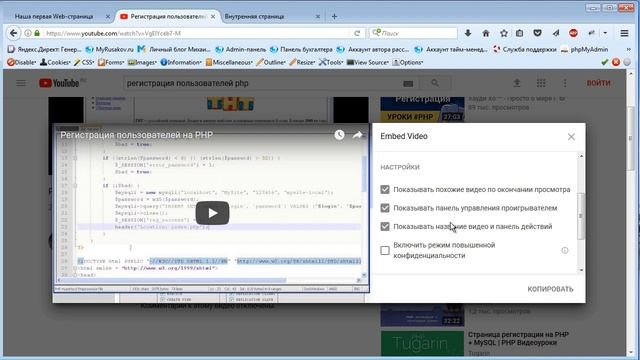Image resolution: width=640 pixels, height=360 pixels.
Task: Click the share arrow icon on the video preview
Action: click(358, 135)
